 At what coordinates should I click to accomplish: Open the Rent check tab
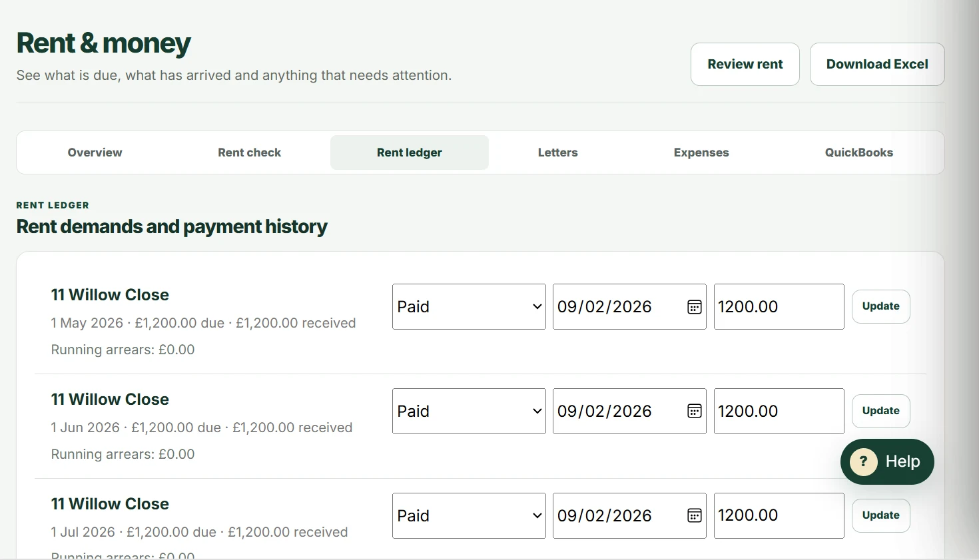point(249,152)
